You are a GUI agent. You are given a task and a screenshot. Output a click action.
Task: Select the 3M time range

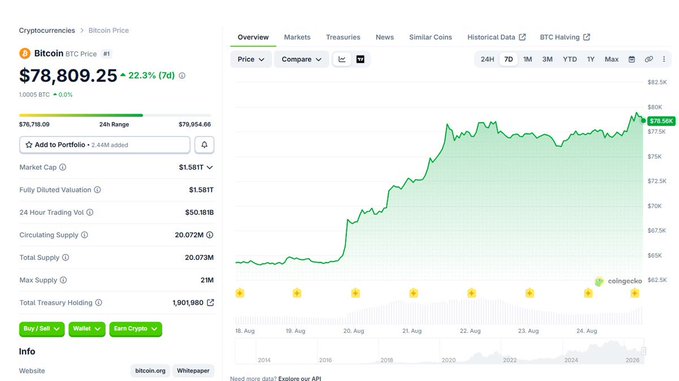coord(547,59)
